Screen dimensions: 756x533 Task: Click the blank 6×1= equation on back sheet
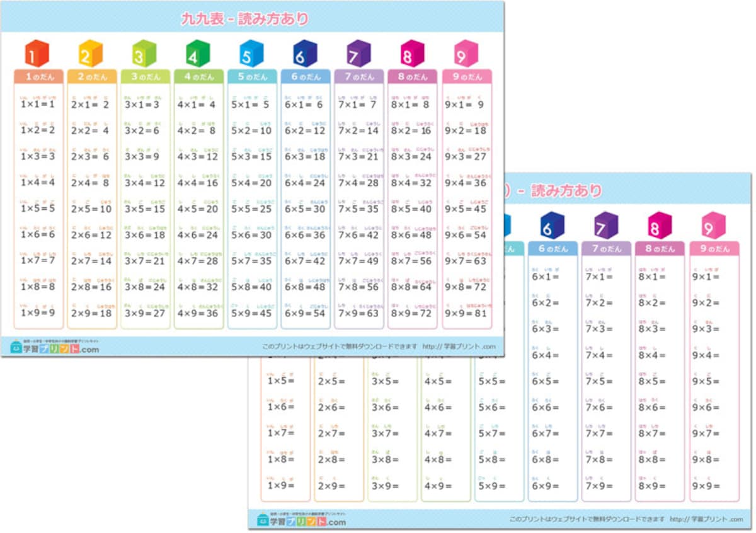546,277
